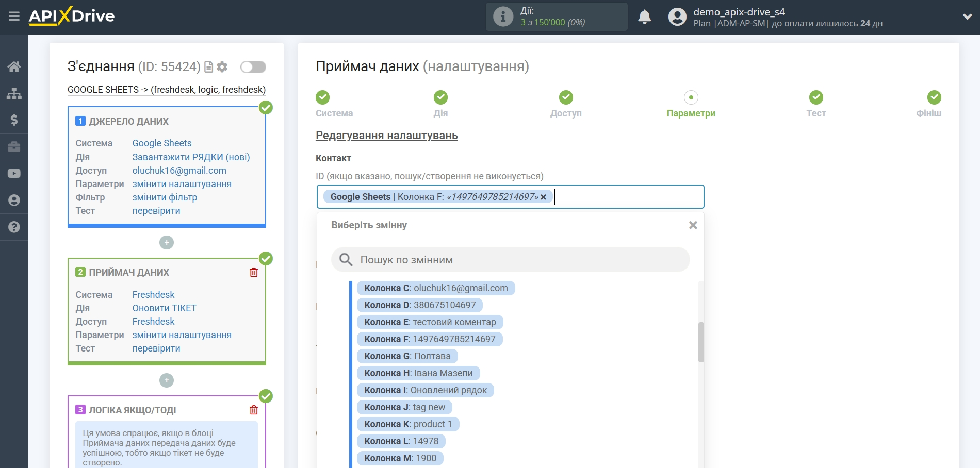Select variable Колонка D 380675104697
Image resolution: width=980 pixels, height=468 pixels.
click(x=420, y=305)
